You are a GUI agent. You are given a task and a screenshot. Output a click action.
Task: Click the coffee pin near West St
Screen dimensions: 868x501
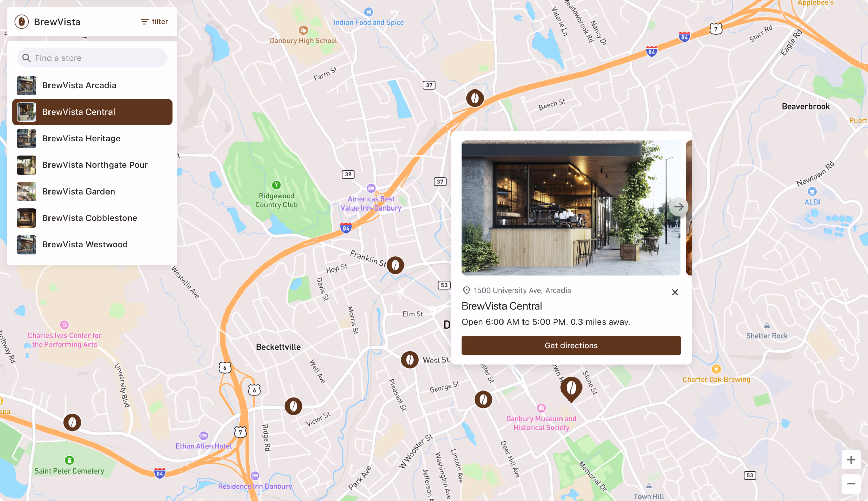[410, 360]
